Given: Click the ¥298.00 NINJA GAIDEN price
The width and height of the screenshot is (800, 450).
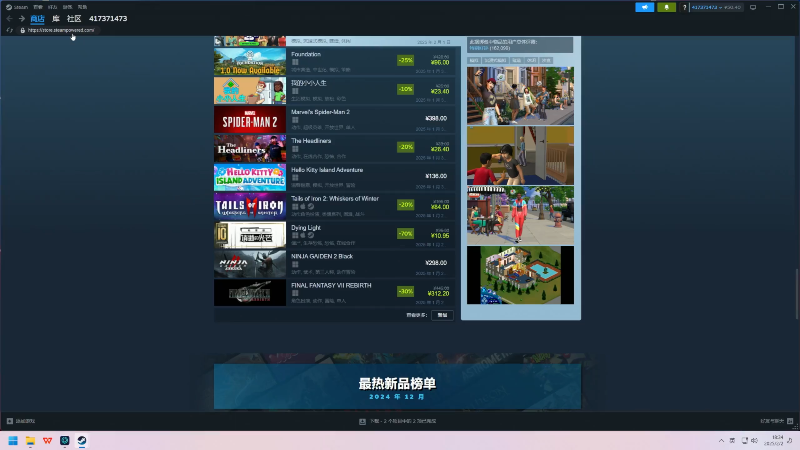Looking at the screenshot, I should click(x=436, y=263).
